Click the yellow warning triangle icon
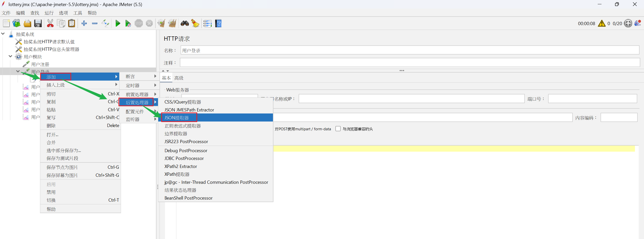644x239 pixels. click(x=602, y=23)
